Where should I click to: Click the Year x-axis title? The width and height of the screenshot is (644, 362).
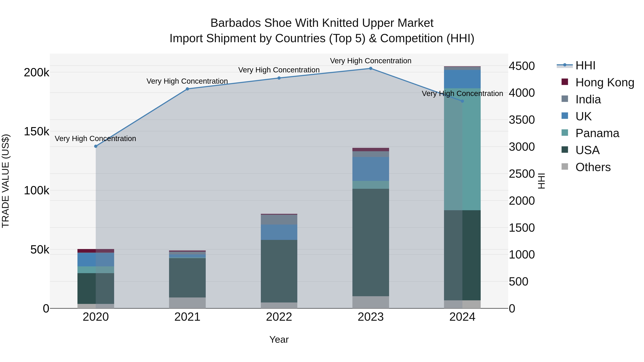coord(279,339)
